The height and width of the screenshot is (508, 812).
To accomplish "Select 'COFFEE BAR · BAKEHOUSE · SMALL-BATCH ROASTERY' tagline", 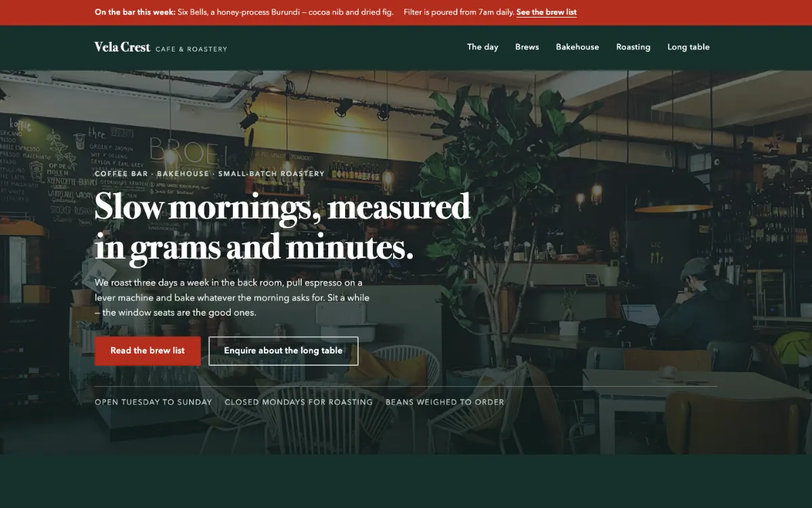I will pyautogui.click(x=210, y=174).
